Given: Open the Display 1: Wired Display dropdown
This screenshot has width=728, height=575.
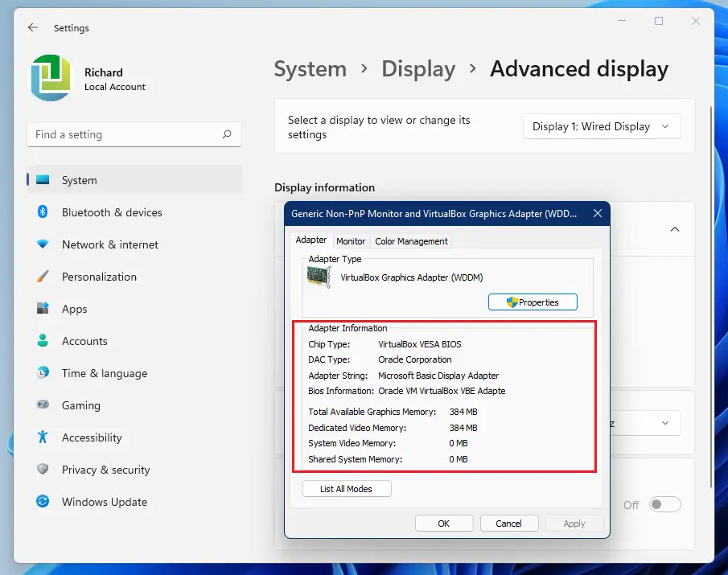Looking at the screenshot, I should click(602, 126).
